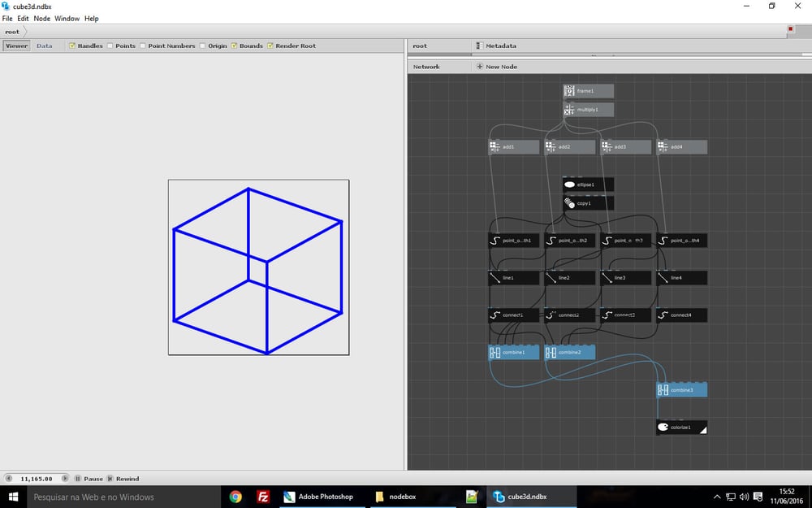The image size is (812, 508).
Task: Select the connect3 node
Action: pos(625,315)
